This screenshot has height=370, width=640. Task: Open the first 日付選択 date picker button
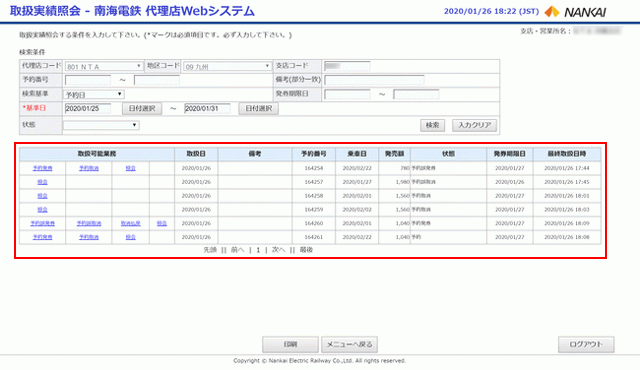click(x=142, y=109)
